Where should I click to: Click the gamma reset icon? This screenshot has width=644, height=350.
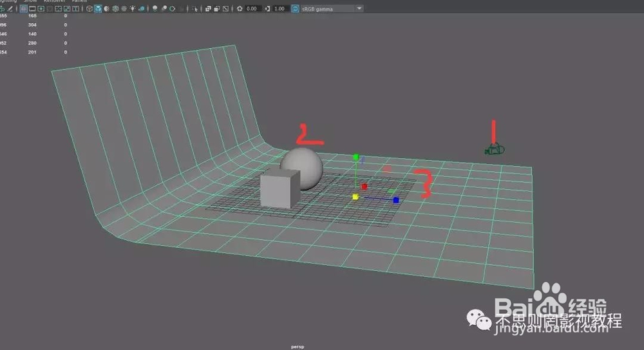(x=267, y=8)
